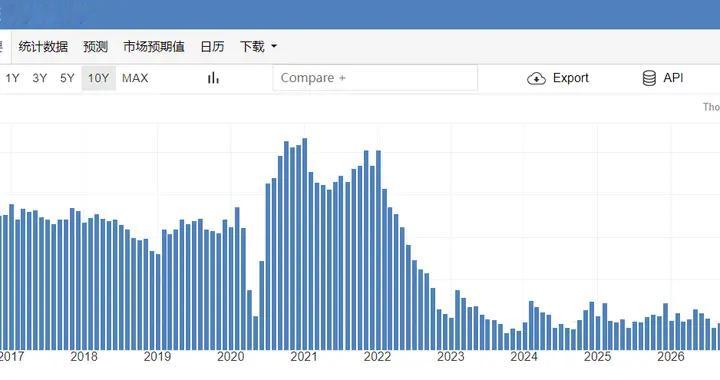Select the 3Y time range
Image resolution: width=720 pixels, height=380 pixels.
tap(39, 78)
